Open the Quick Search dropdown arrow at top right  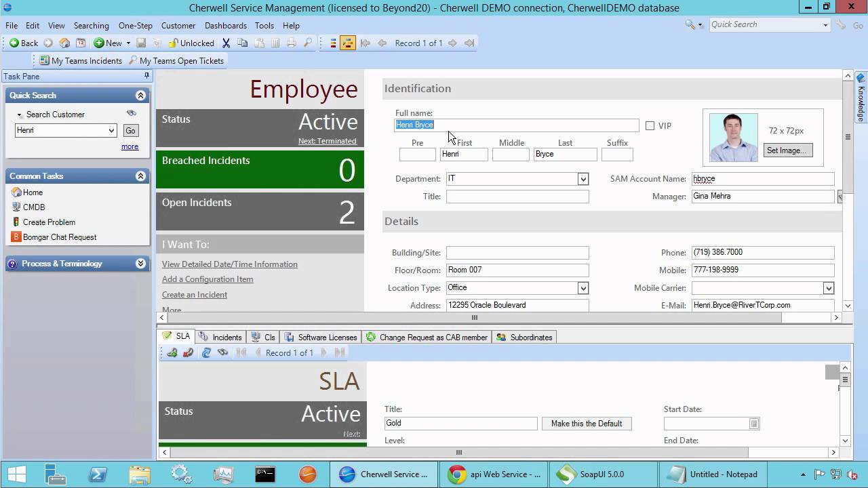[825, 24]
